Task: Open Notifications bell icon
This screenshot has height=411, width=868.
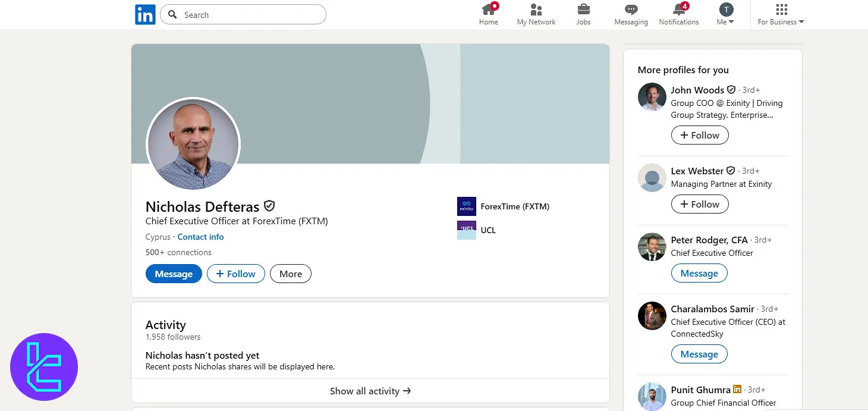Action: tap(678, 10)
